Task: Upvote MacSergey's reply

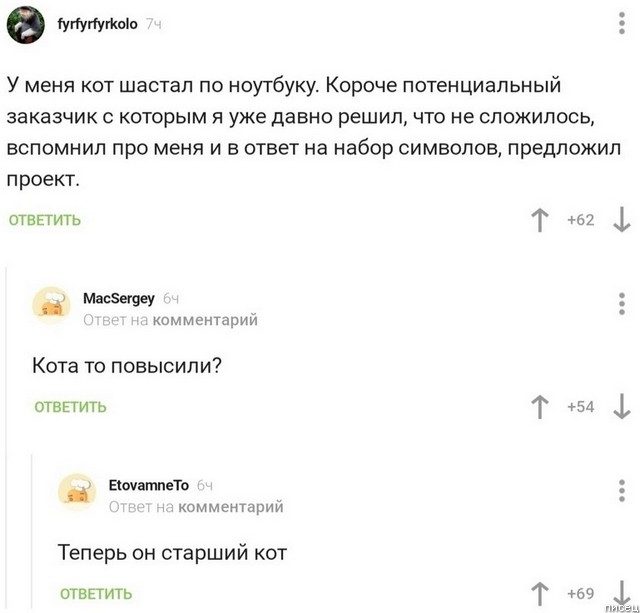Action: pyautogui.click(x=540, y=406)
